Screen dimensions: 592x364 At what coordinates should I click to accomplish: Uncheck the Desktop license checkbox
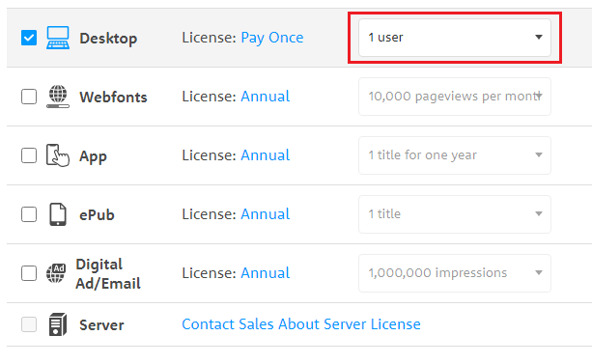tap(29, 38)
